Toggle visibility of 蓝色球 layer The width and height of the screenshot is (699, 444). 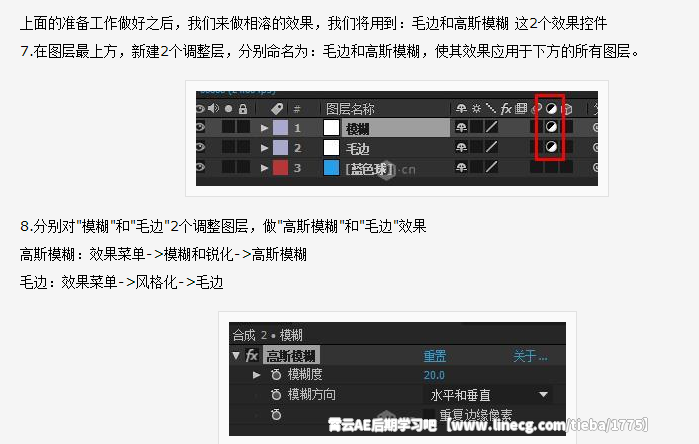[x=200, y=167]
